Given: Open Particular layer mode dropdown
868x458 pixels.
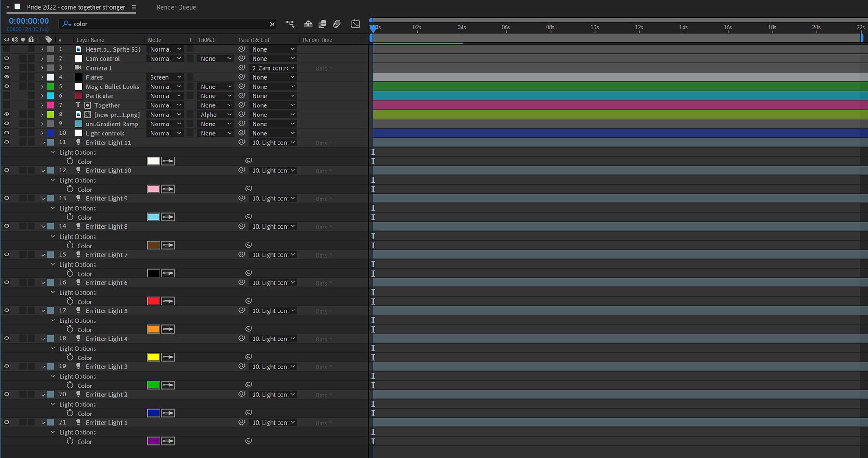Looking at the screenshot, I should click(165, 96).
